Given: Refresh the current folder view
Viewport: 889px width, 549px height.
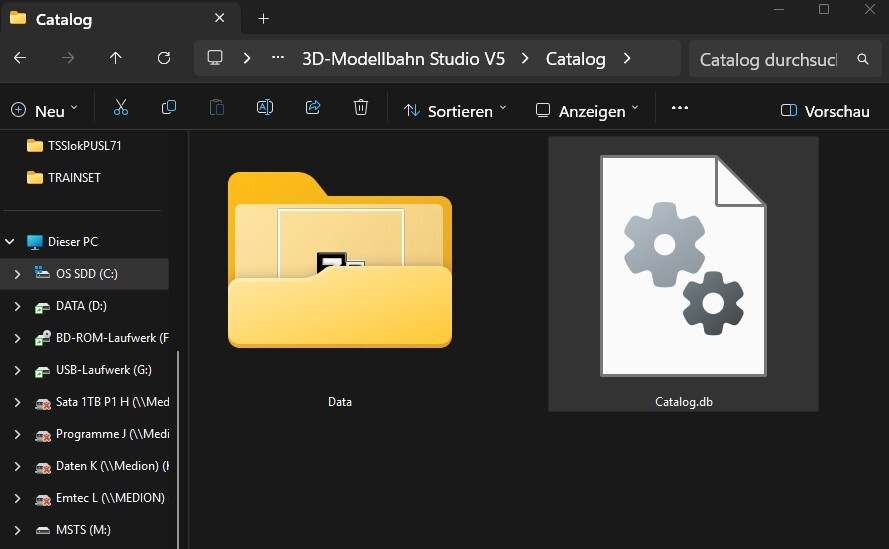Looking at the screenshot, I should click(164, 59).
